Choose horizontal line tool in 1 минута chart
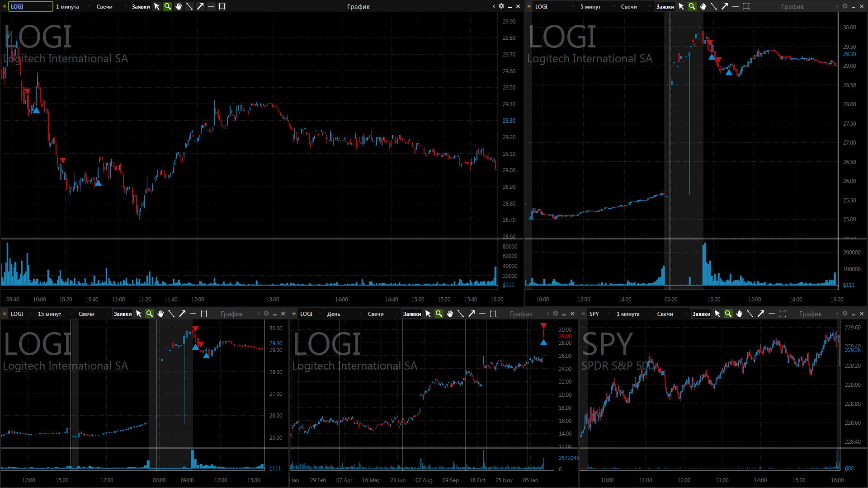The height and width of the screenshot is (488, 868). click(211, 6)
